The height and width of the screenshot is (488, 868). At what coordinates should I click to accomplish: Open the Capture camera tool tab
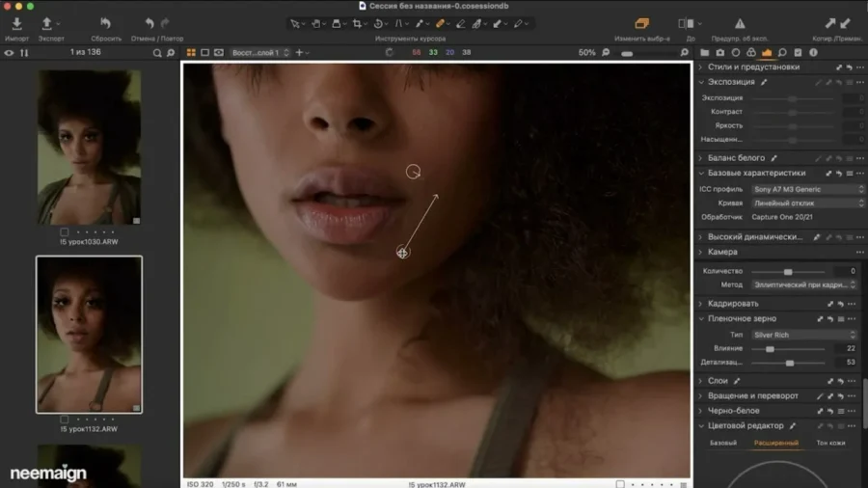point(719,53)
